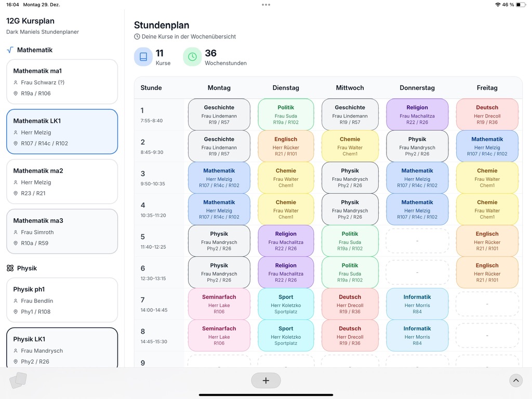Deselect the Mathematik LK1 course card
Viewport: 532px width, 399px height.
(x=62, y=131)
